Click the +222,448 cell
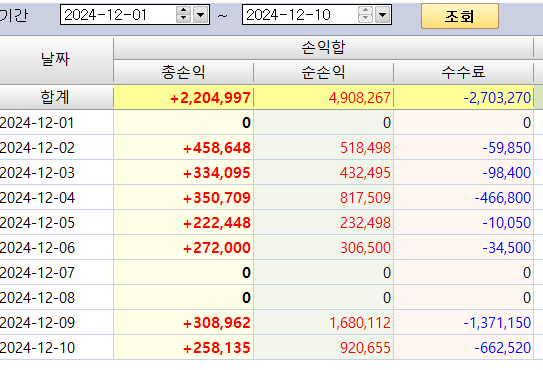The height and width of the screenshot is (370, 543). tap(184, 222)
